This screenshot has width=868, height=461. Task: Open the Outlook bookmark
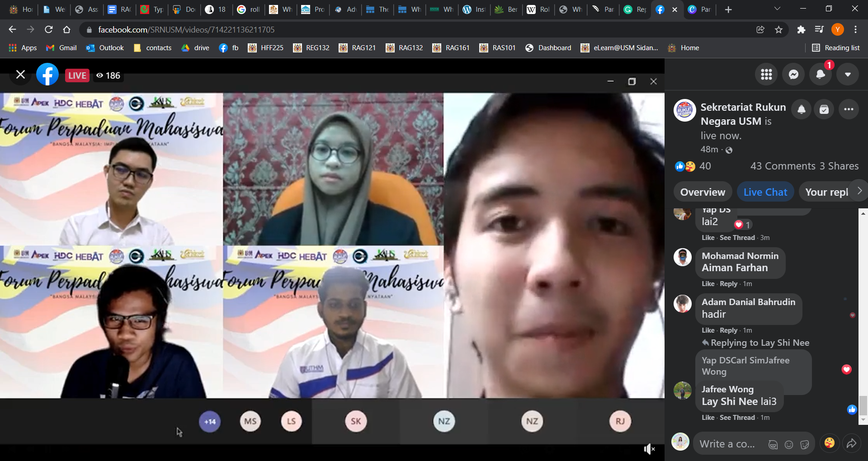[x=105, y=48]
